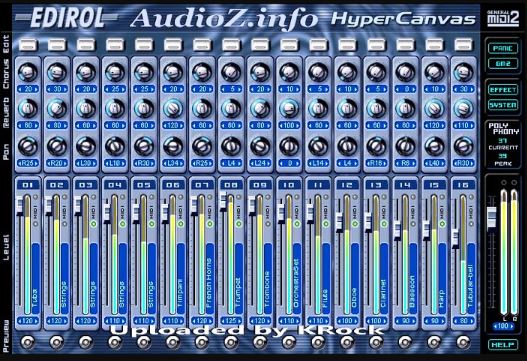Click the preview button under channel 01 Tuba
The image size is (527, 361).
click(x=28, y=343)
